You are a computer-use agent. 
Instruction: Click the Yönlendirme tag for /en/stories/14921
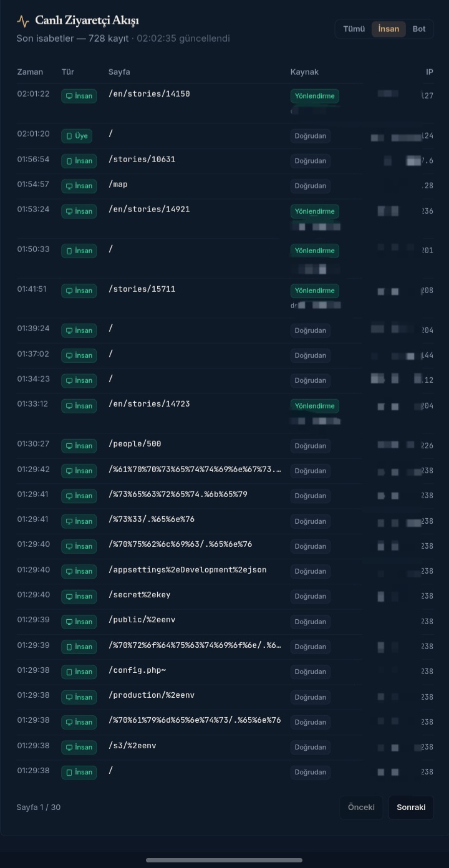point(315,211)
